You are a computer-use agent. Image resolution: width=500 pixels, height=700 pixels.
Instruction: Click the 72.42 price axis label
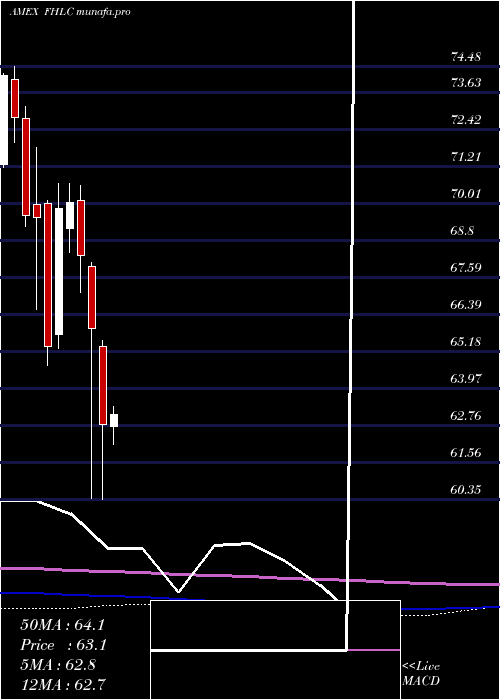tap(466, 120)
